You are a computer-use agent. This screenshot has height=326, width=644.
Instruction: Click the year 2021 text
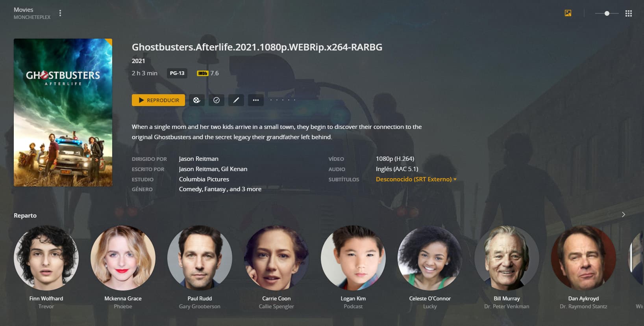(x=138, y=61)
